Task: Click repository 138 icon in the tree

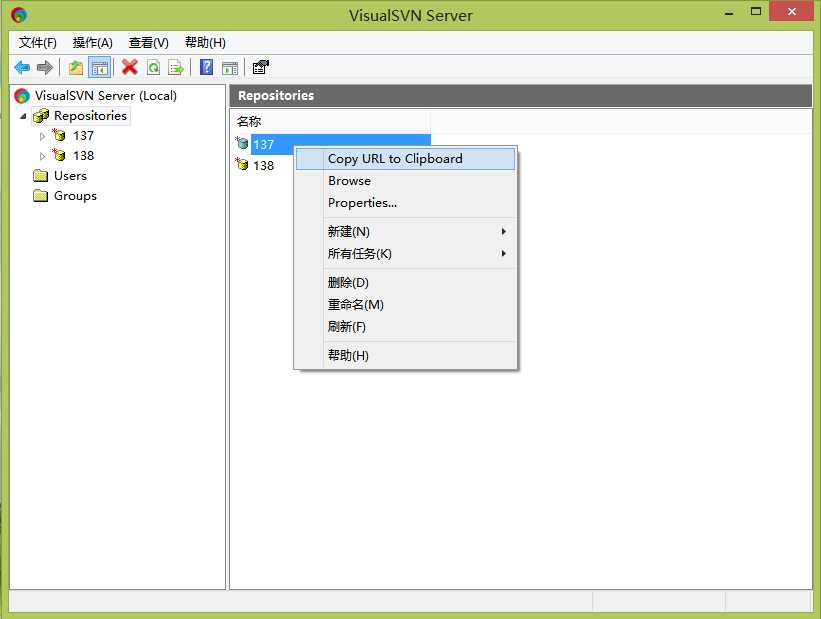Action: (x=59, y=155)
